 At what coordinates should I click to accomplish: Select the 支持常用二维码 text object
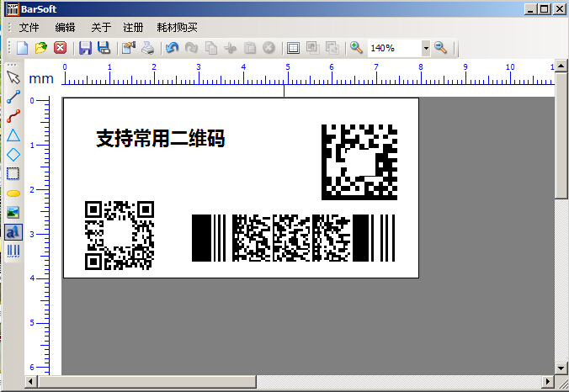[161, 138]
